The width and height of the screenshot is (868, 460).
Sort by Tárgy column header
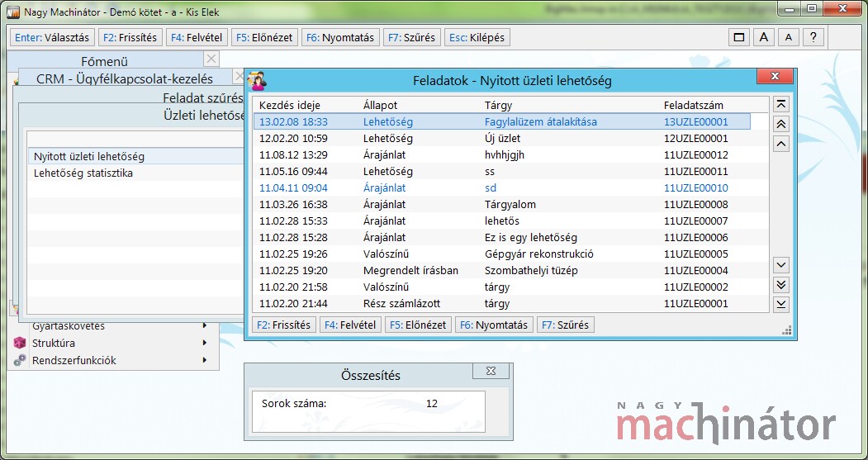click(x=498, y=105)
